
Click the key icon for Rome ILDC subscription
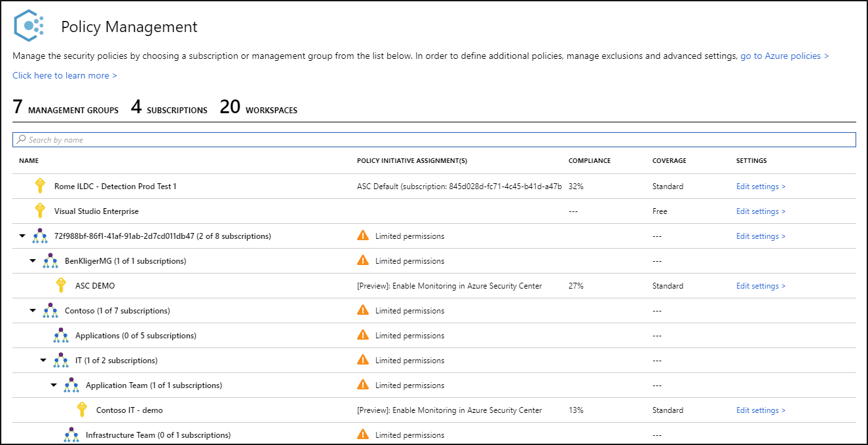click(40, 186)
